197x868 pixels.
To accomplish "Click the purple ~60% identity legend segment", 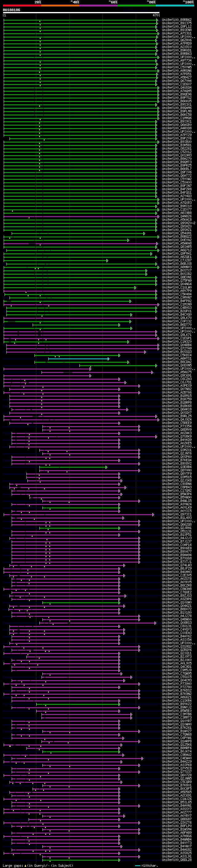I will 99,6.
